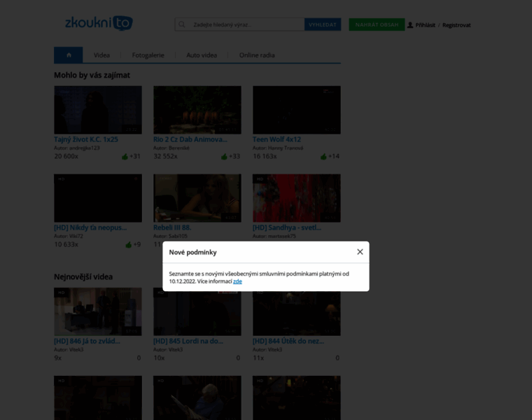Open the [HD] Sandhya - svetl... title link
Image resolution: width=532 pixels, height=420 pixels.
[287, 227]
